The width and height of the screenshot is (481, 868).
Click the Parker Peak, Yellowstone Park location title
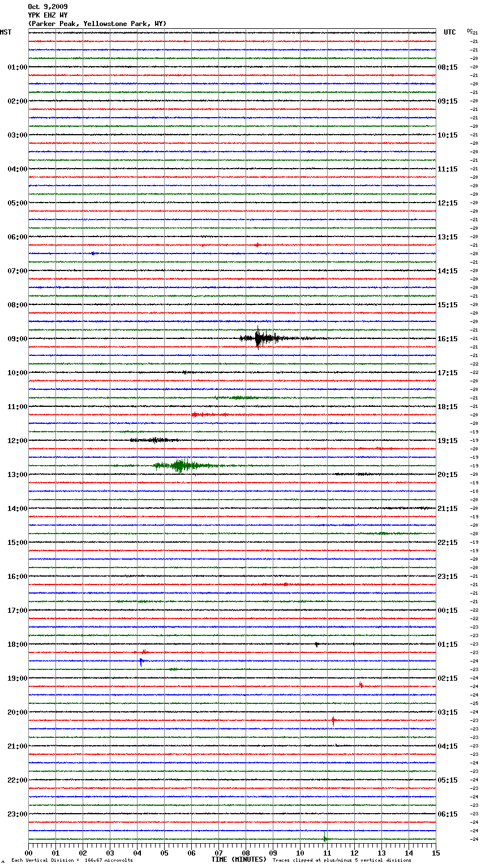pos(97,24)
